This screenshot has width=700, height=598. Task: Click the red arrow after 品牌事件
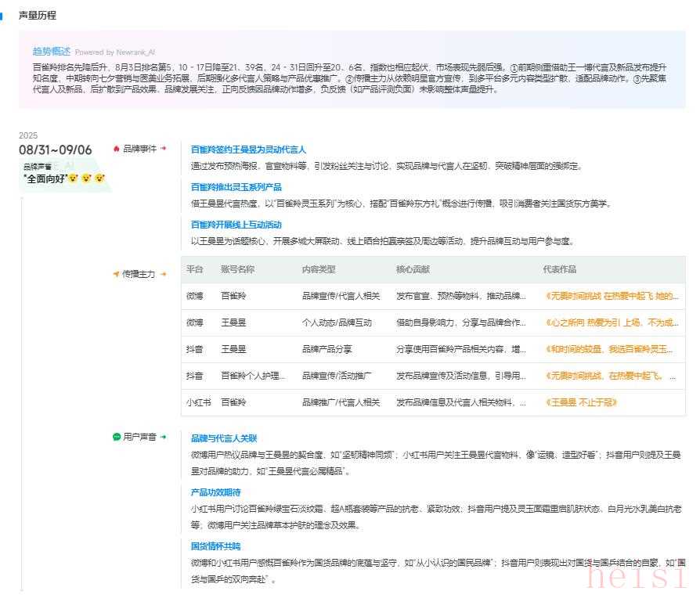[164, 149]
